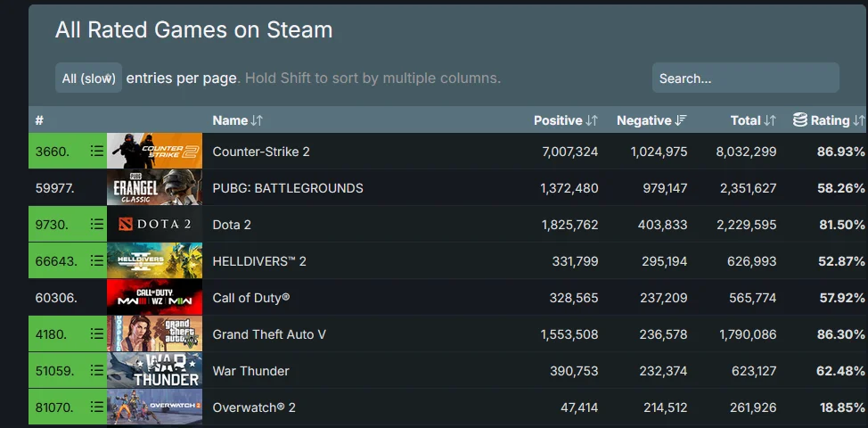Image resolution: width=868 pixels, height=428 pixels.
Task: Click the list icon for Grand Theft Auto V
Action: 97,334
